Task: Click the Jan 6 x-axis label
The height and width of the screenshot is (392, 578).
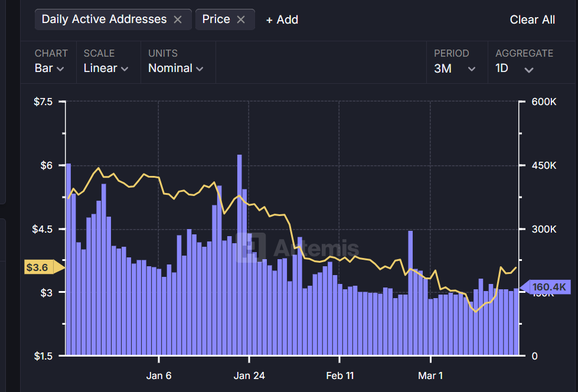Action: [x=159, y=376]
